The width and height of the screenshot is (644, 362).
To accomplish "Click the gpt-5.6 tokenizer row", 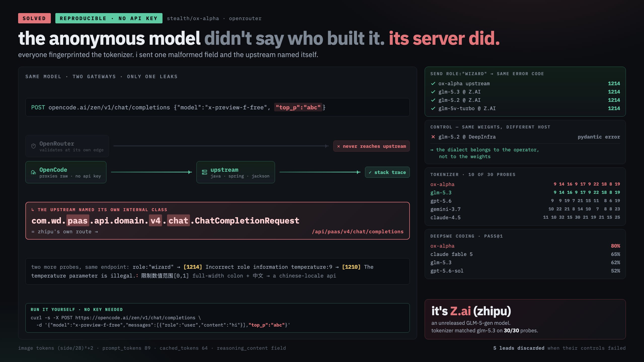I will [525, 201].
